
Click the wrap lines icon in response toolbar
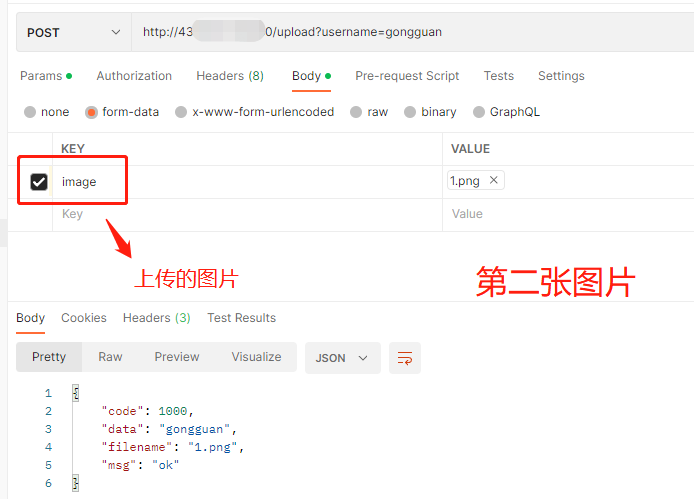(x=405, y=357)
